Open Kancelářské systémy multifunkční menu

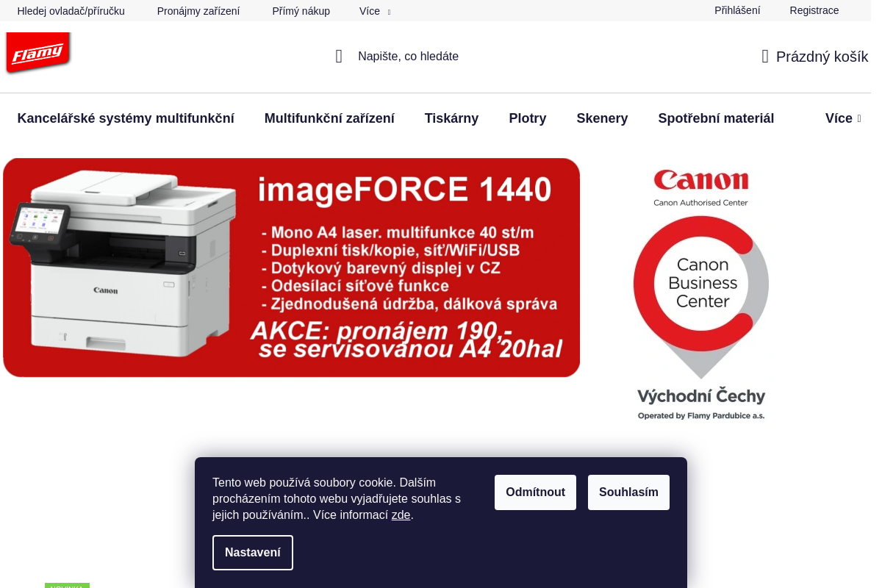pos(126,118)
